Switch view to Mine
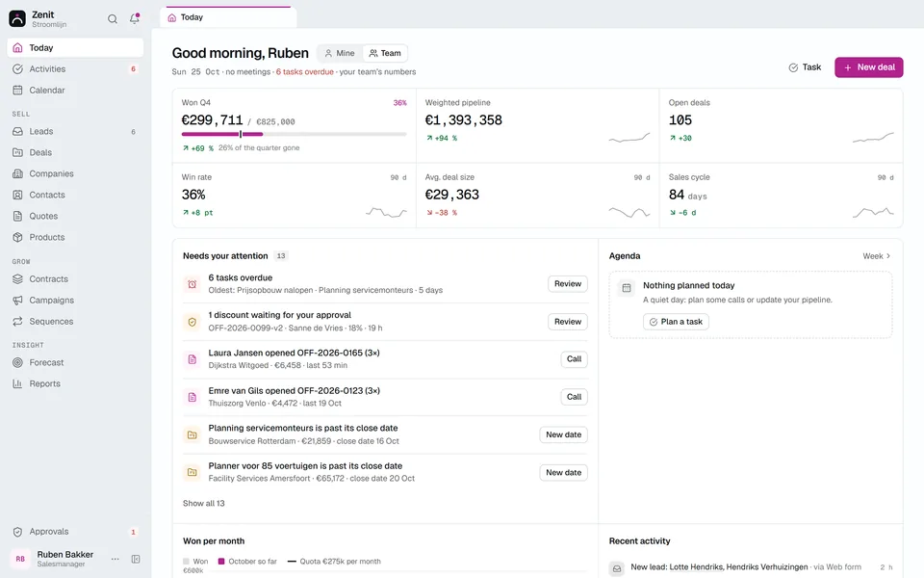Image resolution: width=924 pixels, height=578 pixels. [x=340, y=53]
